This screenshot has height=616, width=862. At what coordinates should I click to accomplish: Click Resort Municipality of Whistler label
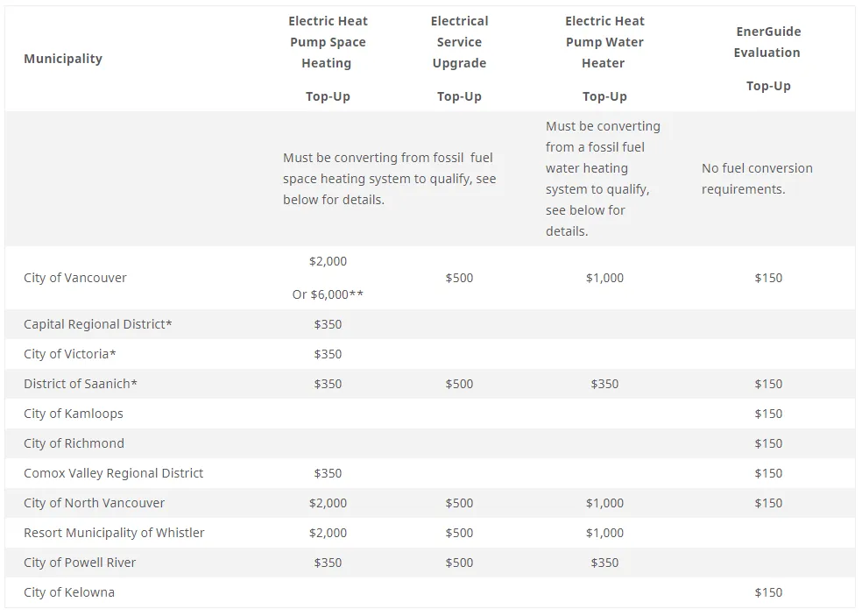pos(114,533)
